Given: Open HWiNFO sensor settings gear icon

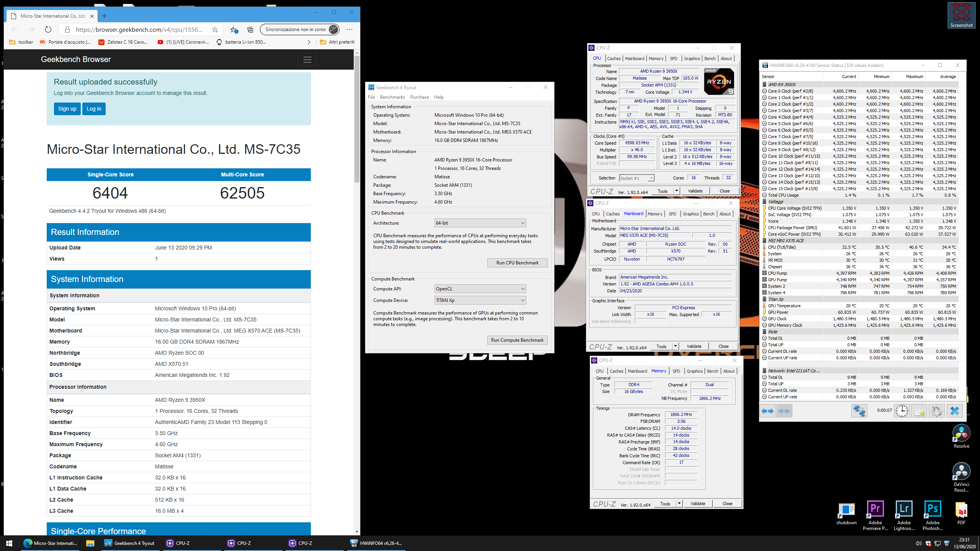Looking at the screenshot, I should [x=936, y=411].
